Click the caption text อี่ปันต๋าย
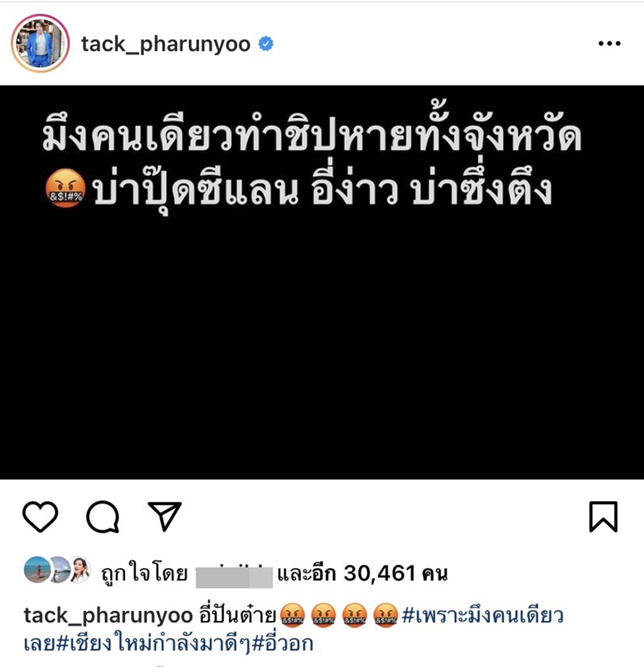 [x=237, y=615]
